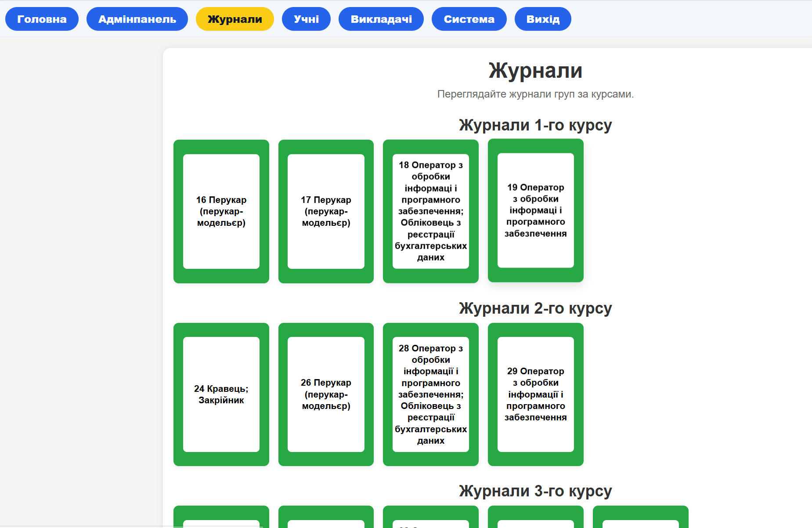Click the first 3rd-course journal card
Viewport: 812px width, 528px height.
click(x=221, y=517)
